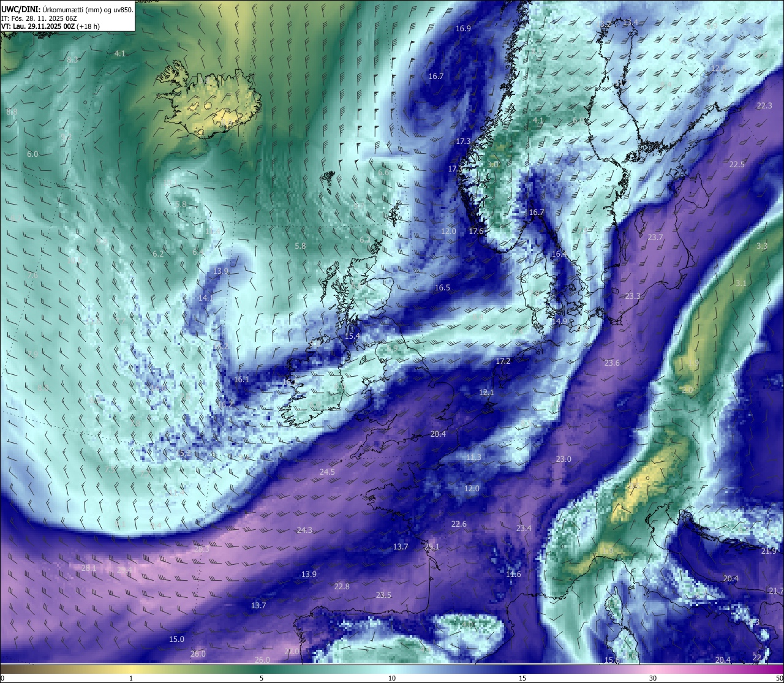
Task: Click the UWC/DINI Úrkomumætti title text
Action: pos(67,9)
